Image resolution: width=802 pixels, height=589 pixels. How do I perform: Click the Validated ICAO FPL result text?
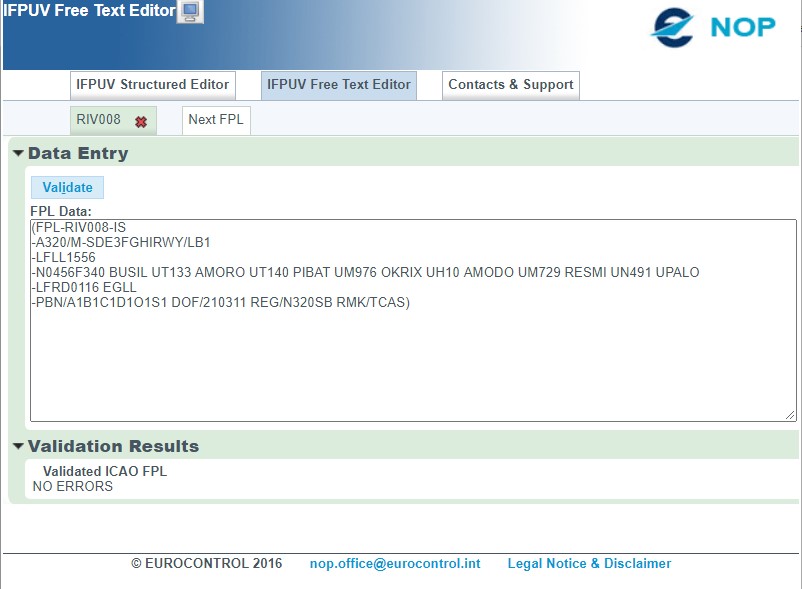(x=105, y=471)
